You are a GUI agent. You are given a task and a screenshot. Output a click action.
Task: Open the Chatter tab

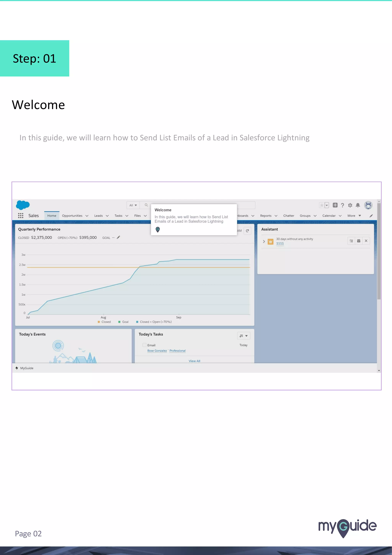[289, 216]
